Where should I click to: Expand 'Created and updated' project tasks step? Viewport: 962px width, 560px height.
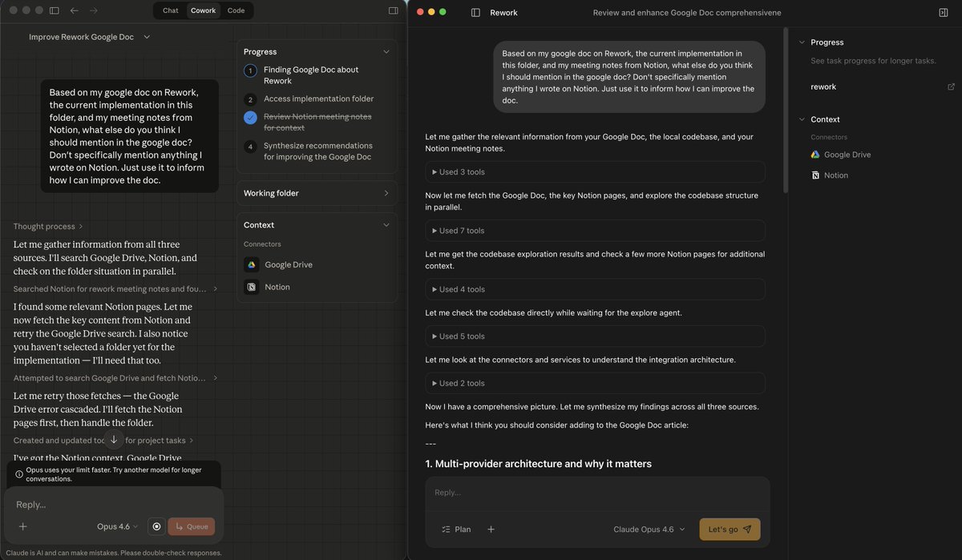pyautogui.click(x=103, y=441)
